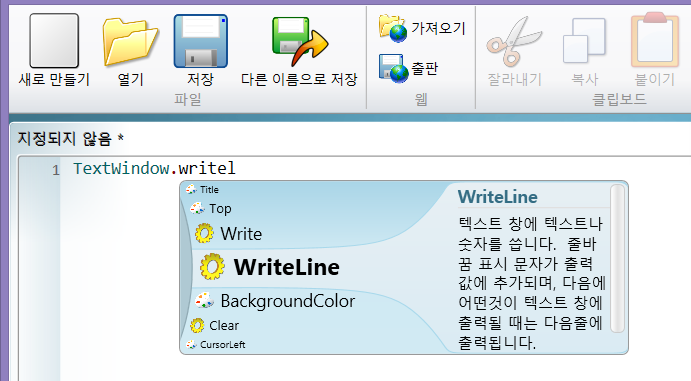Click the TextWindow.writel code on line 1
Screen dimensions: 691x381
tap(154, 169)
